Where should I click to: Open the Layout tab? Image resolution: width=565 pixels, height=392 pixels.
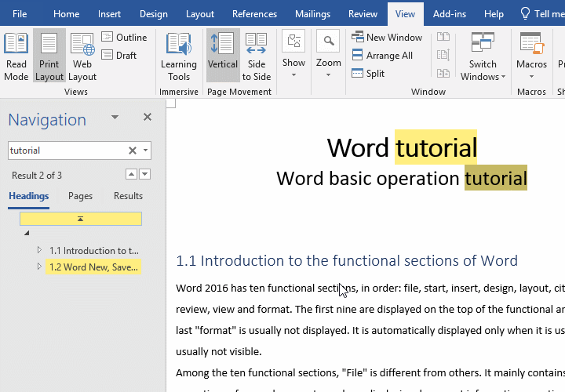pos(200,14)
